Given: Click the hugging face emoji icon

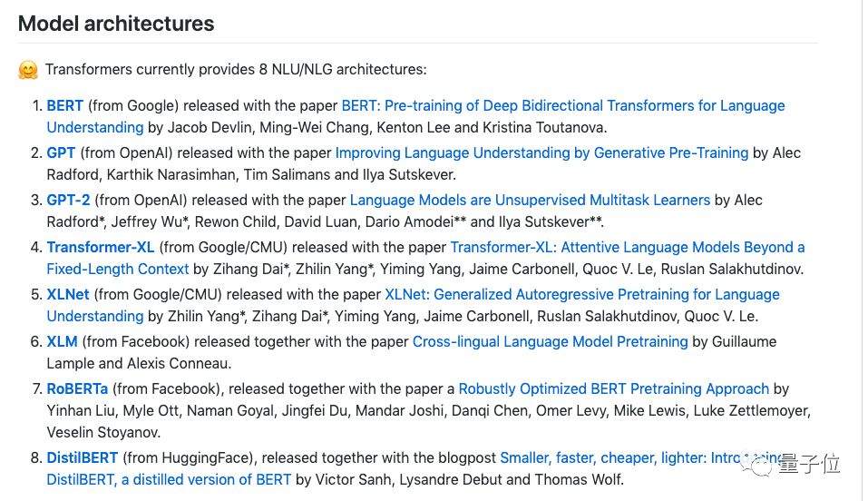Looking at the screenshot, I should click(28, 70).
